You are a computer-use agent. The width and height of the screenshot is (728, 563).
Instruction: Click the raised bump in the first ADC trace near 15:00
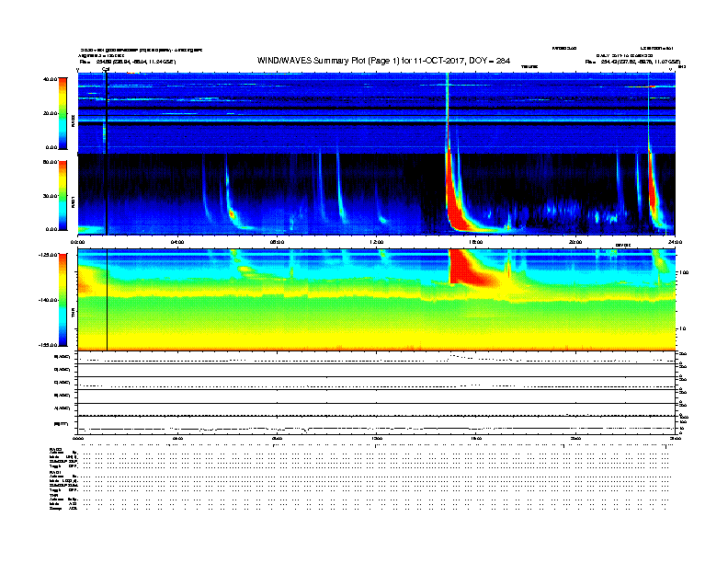458,357
